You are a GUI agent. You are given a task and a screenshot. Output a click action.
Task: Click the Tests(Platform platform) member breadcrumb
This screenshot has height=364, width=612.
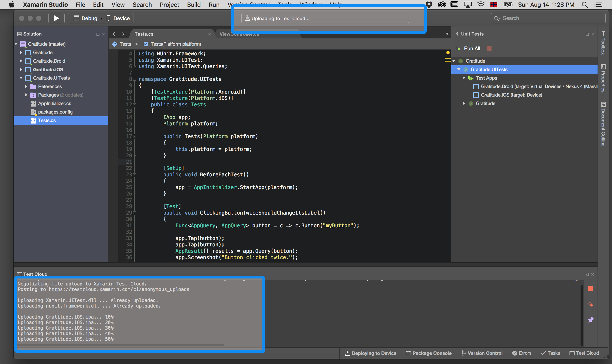click(x=172, y=44)
